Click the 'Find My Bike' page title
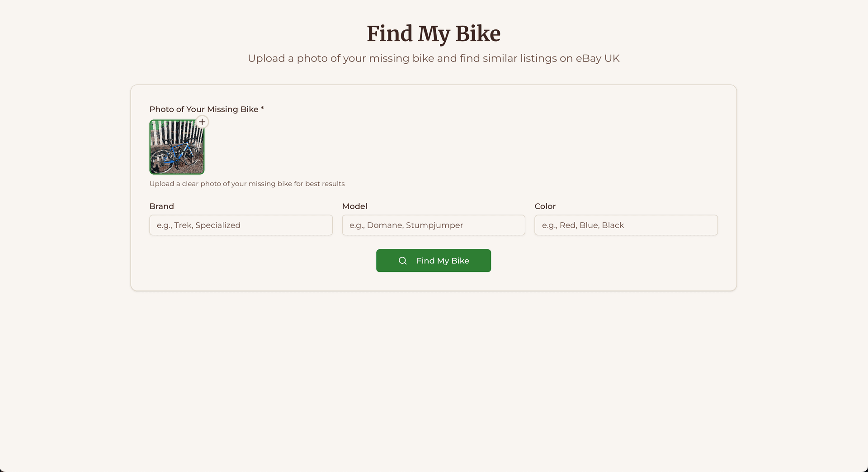The image size is (868, 472). [433, 33]
